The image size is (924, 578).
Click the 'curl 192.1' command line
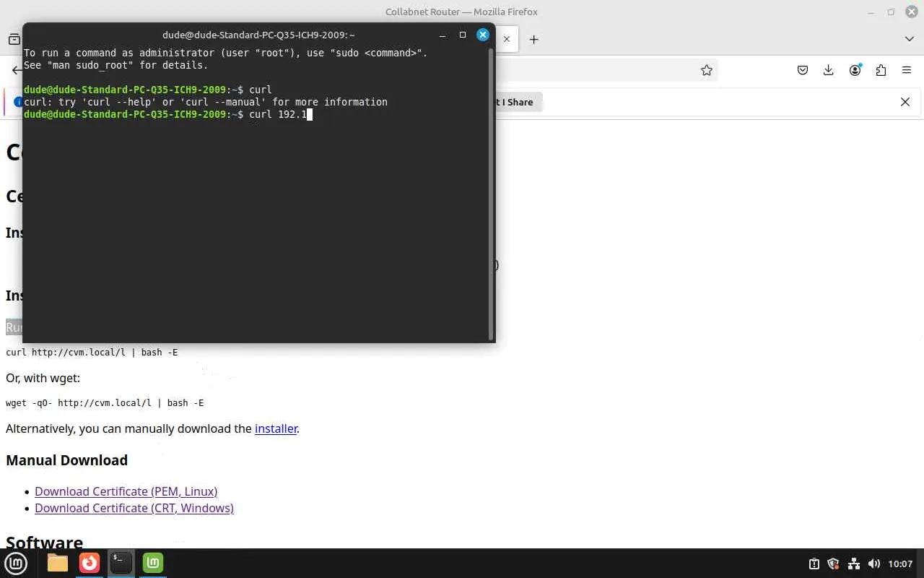point(167,114)
